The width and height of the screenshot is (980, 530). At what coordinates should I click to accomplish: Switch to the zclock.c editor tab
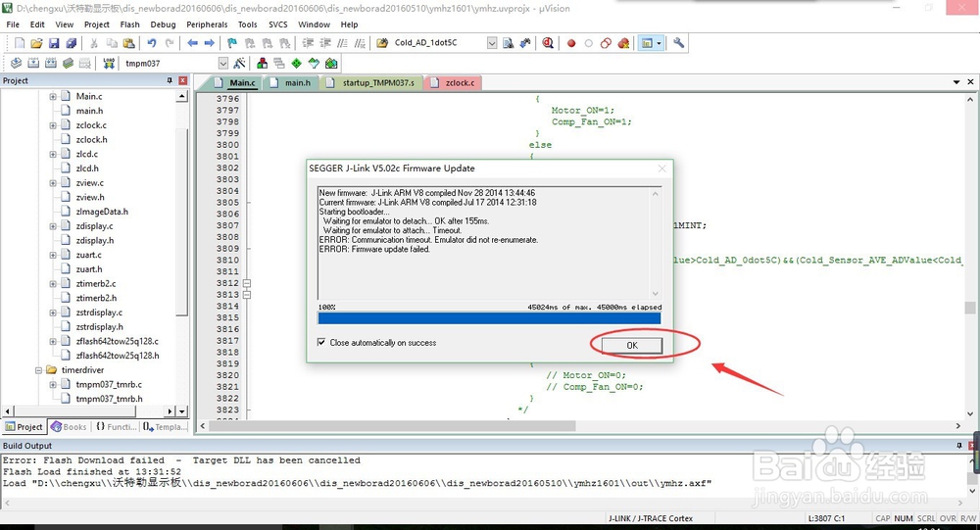454,82
